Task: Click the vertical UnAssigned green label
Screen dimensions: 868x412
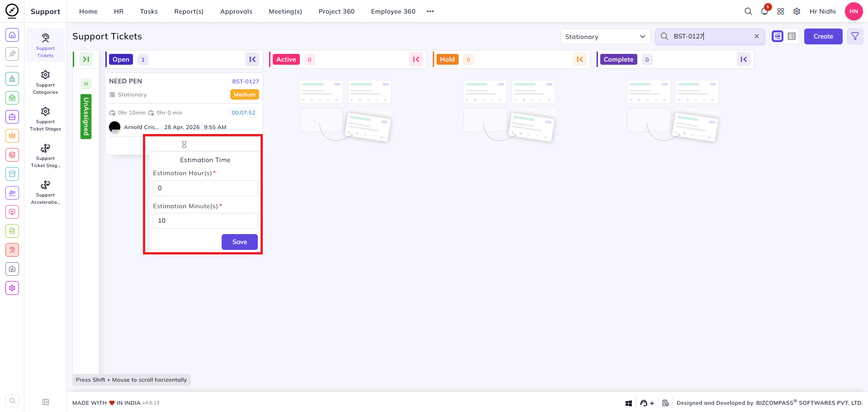Action: click(x=86, y=116)
